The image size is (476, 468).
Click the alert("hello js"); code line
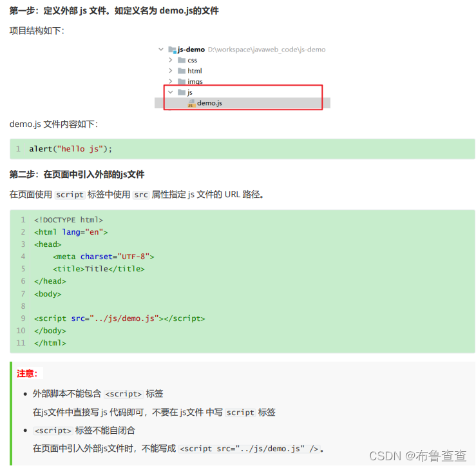click(x=70, y=149)
